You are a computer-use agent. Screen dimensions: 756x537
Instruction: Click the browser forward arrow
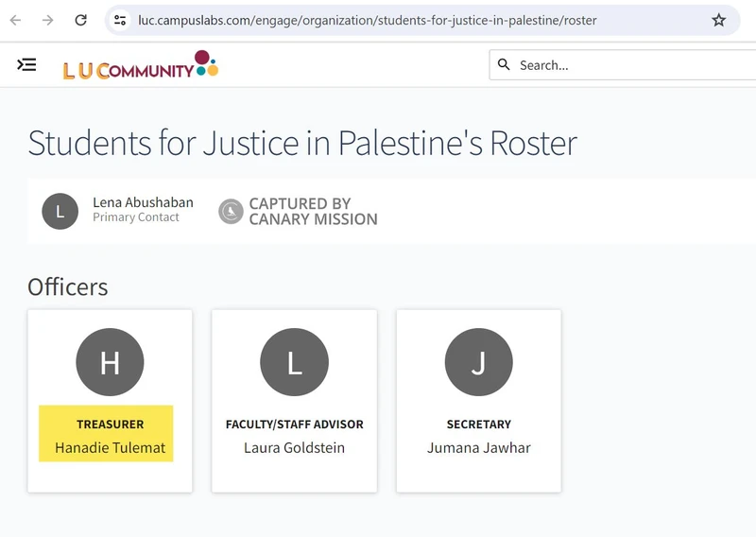(x=48, y=20)
